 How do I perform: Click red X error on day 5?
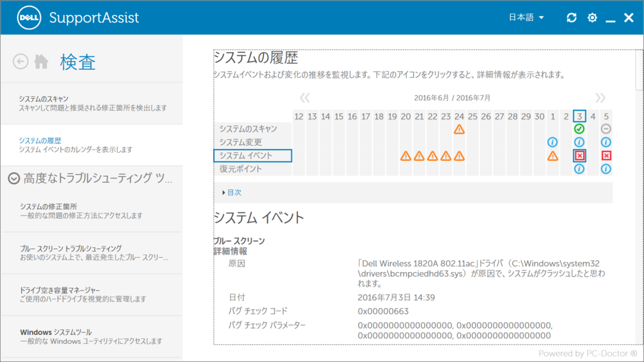tap(606, 156)
